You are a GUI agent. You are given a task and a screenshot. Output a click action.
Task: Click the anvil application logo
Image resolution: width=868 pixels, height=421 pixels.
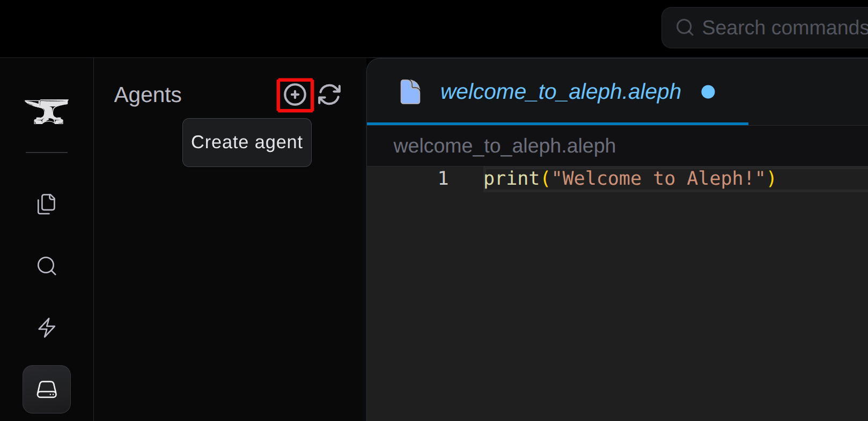click(x=47, y=111)
